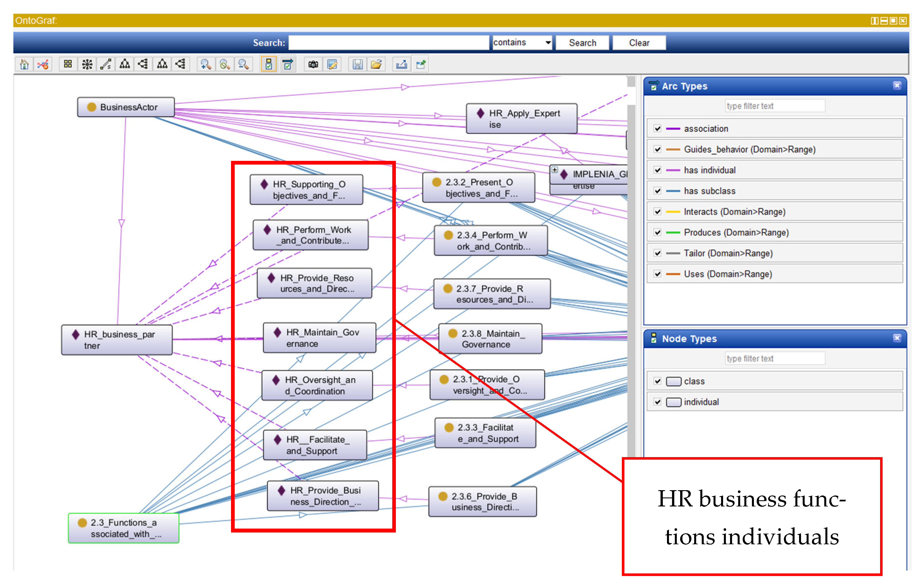
Task: Apply the radial layout icon
Action: click(87, 64)
